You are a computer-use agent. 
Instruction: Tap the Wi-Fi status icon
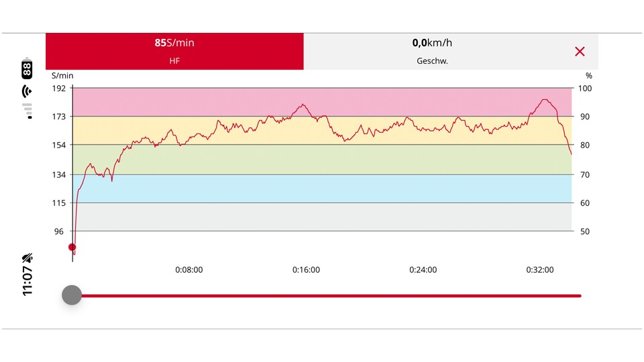(27, 91)
